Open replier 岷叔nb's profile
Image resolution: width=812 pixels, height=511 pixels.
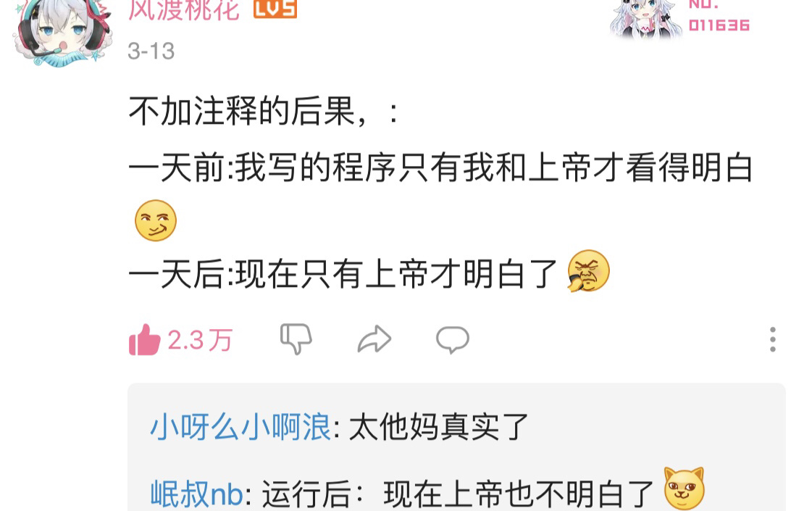[x=197, y=494]
